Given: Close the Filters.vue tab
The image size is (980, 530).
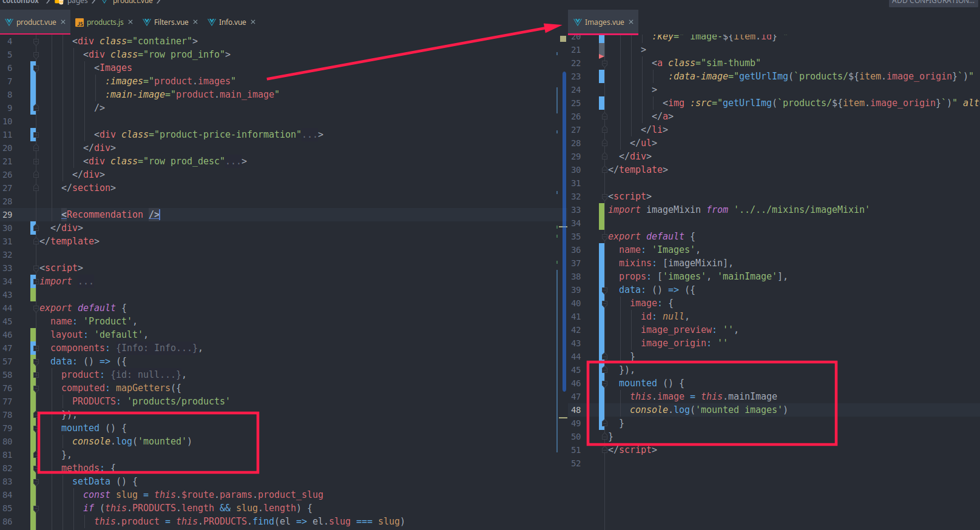Looking at the screenshot, I should pyautogui.click(x=195, y=22).
